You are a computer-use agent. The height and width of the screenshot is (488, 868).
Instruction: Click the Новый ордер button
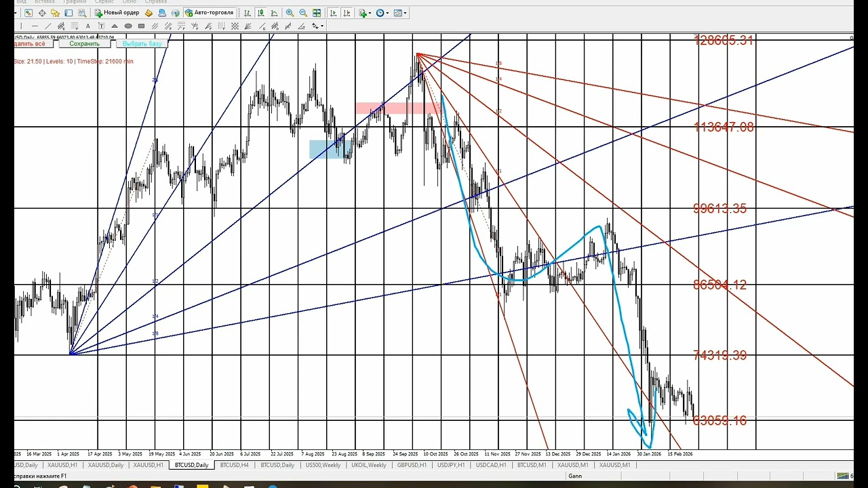(117, 12)
